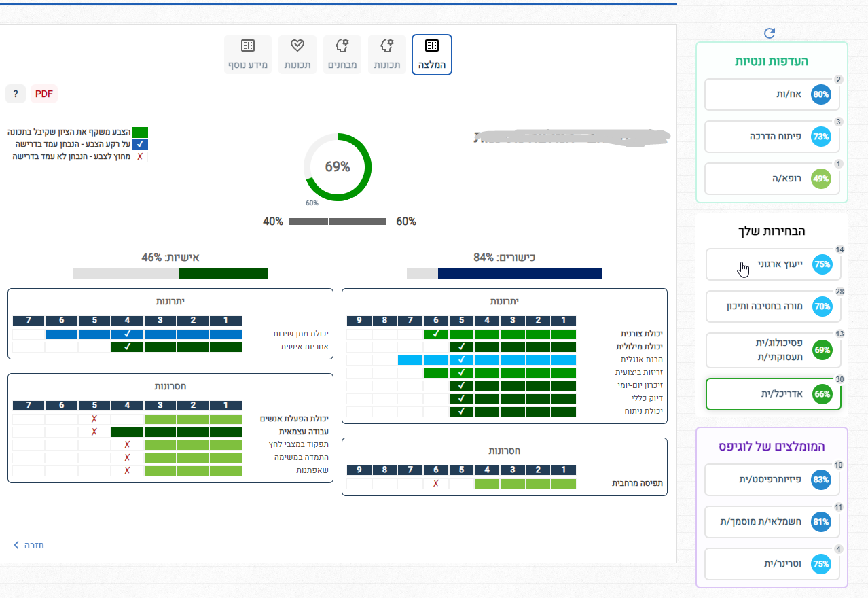Click the 69% circular match gauge
This screenshot has width=868, height=598.
click(338, 167)
